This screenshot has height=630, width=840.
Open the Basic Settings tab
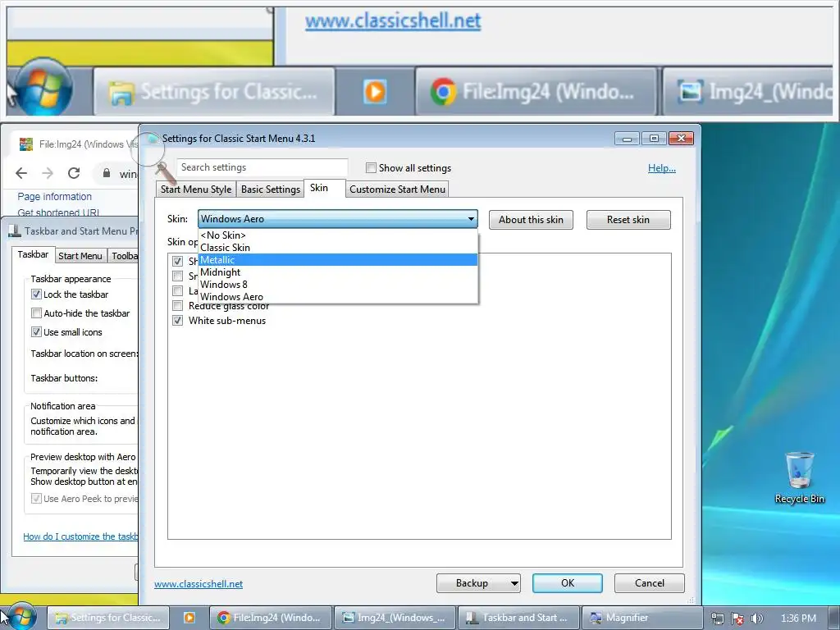click(271, 189)
